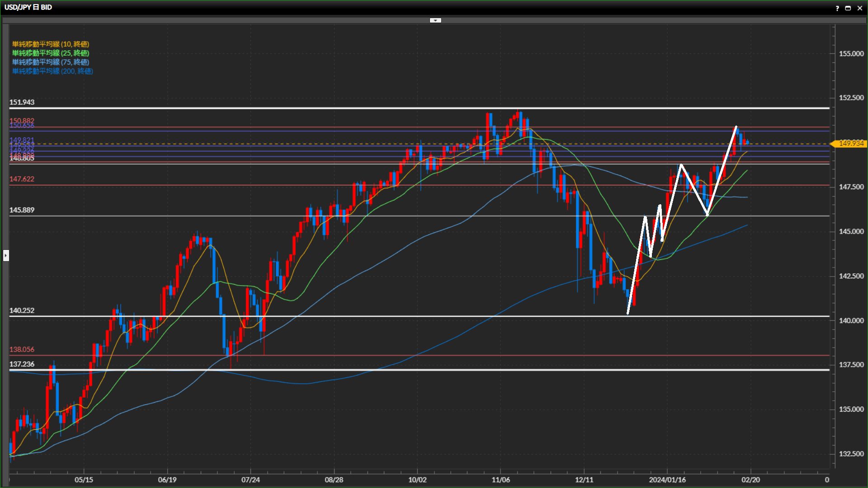Select the red 147.622 horizontal line label

point(22,179)
